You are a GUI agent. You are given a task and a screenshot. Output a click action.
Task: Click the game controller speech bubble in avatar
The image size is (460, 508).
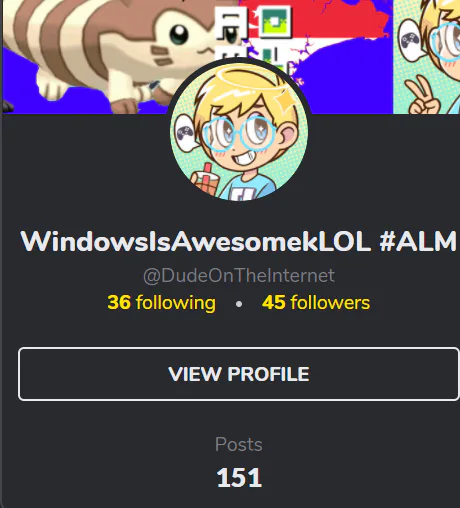click(186, 132)
